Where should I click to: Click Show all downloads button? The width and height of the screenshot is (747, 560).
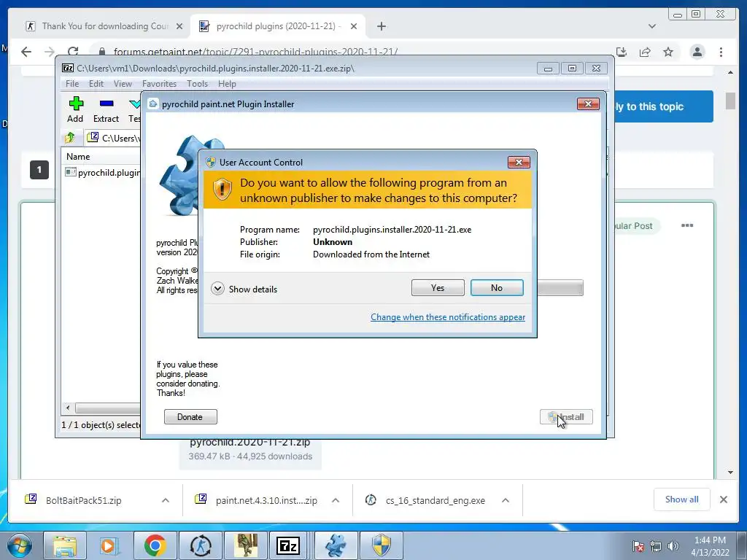pos(682,499)
